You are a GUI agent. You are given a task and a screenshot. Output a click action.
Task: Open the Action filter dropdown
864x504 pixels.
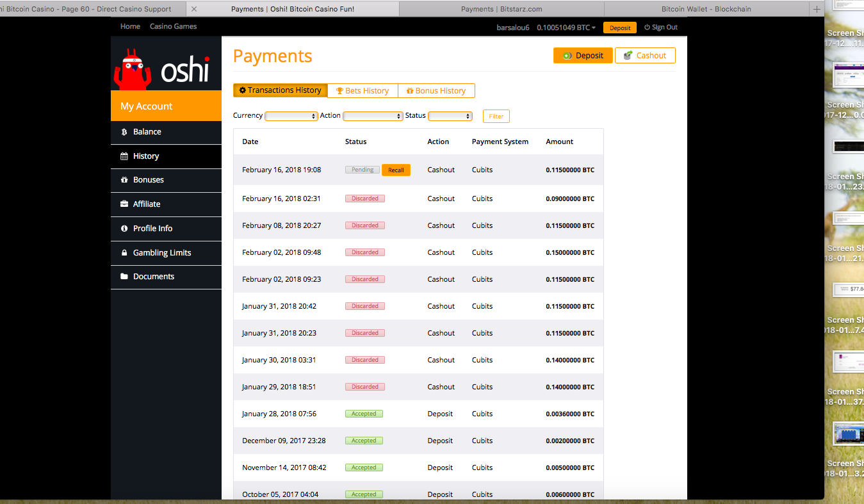pos(373,116)
